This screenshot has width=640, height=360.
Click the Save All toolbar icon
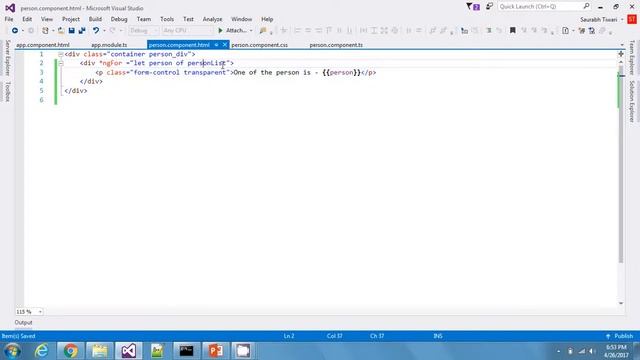(x=82, y=31)
